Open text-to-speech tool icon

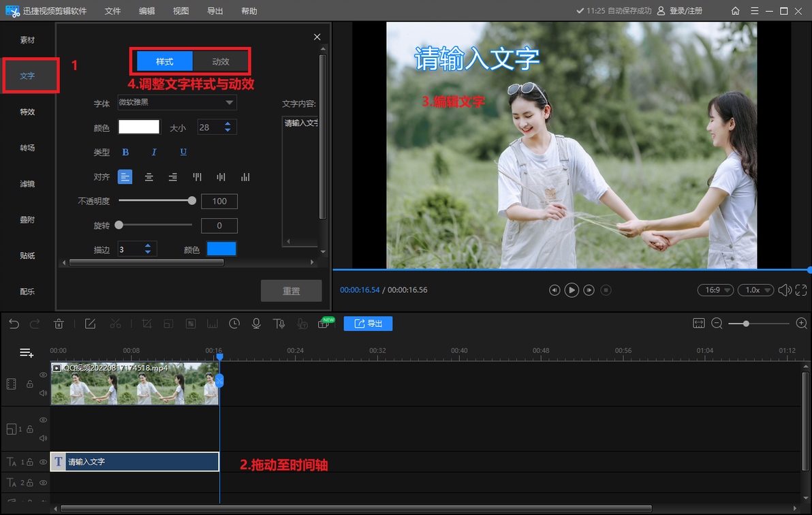[279, 324]
